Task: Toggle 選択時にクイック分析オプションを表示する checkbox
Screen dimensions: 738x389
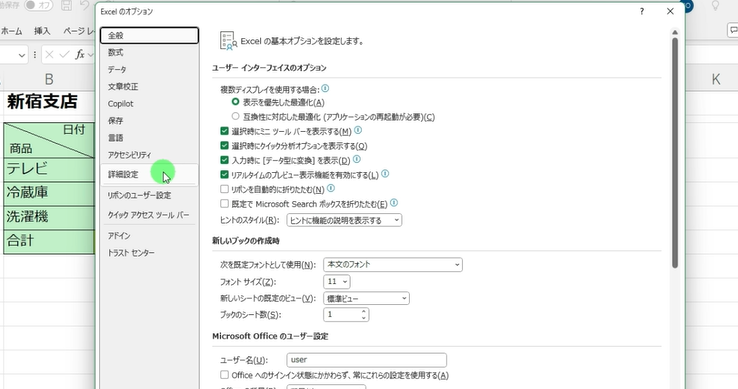Action: 225,146
